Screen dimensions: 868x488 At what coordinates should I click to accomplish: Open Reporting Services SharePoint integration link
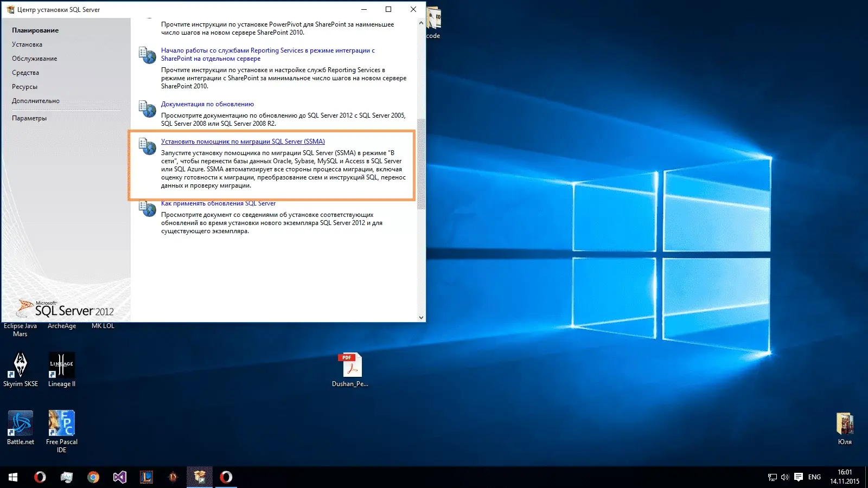[268, 54]
